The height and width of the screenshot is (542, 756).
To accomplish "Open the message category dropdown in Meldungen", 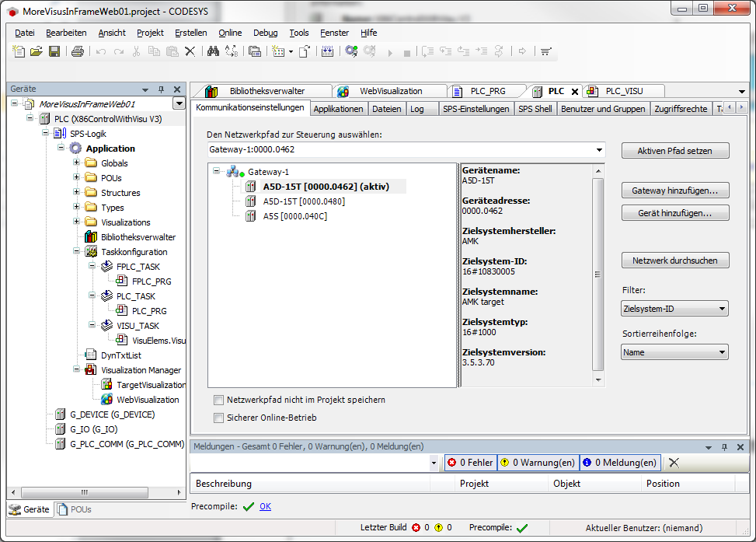I will [x=434, y=463].
